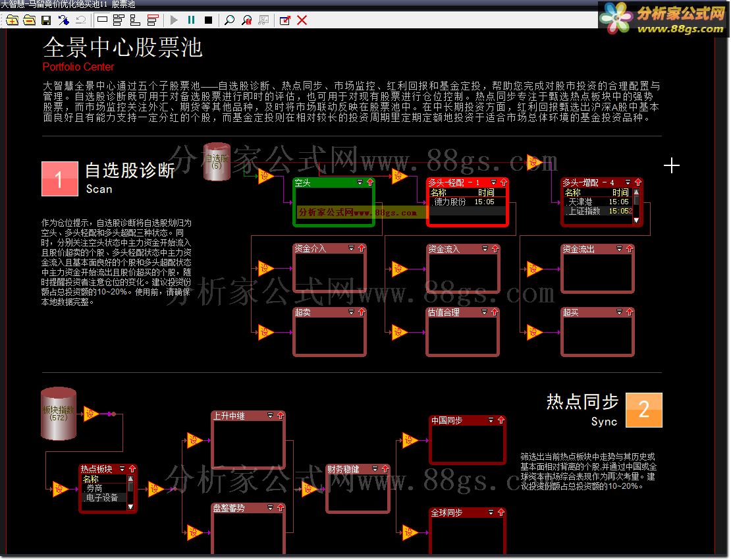The width and height of the screenshot is (731, 560).
Task: Click the add folder toolbar icon
Action: [13, 20]
